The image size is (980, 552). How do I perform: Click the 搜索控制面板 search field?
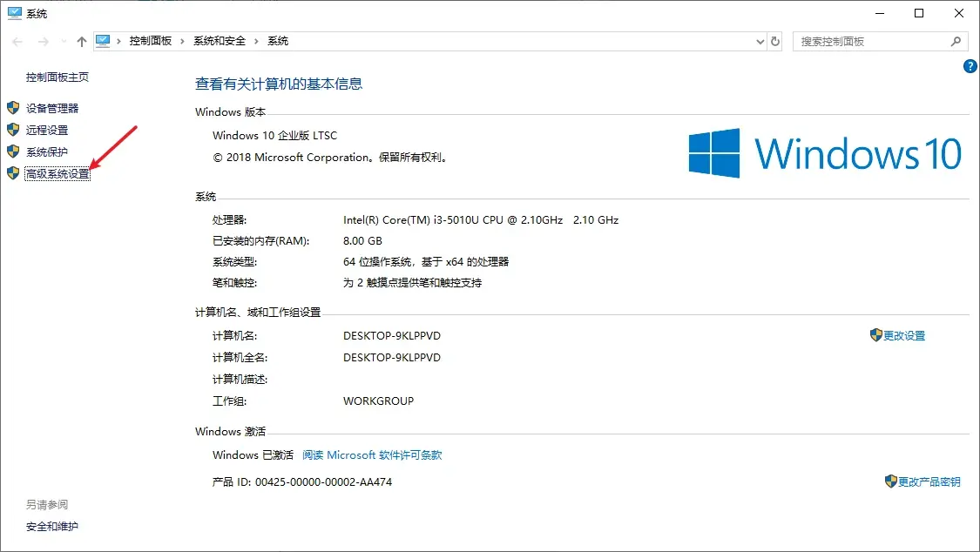(880, 41)
